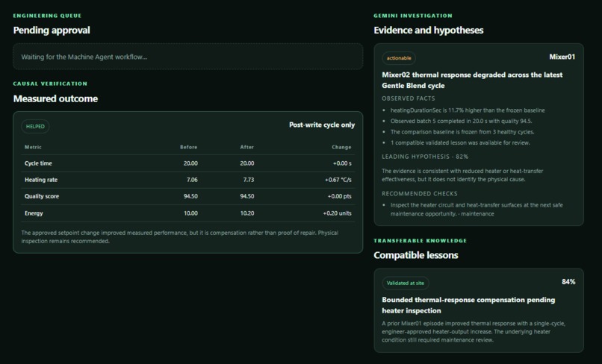
Task: Click the 'Evidence and hypotheses' heading
Action: point(429,31)
